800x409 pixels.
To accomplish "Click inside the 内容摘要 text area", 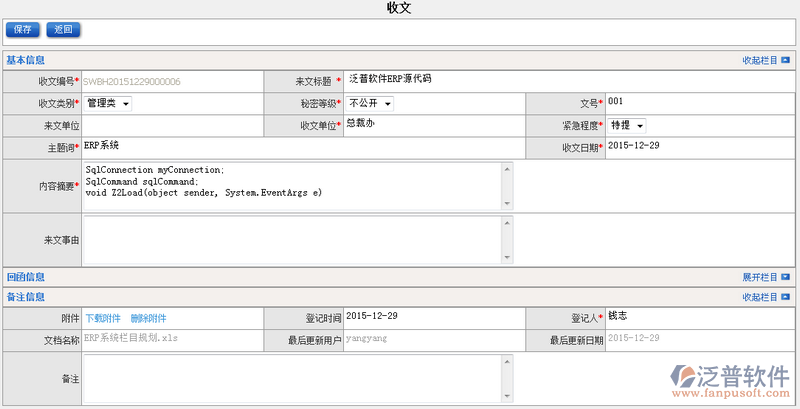I will [293, 186].
